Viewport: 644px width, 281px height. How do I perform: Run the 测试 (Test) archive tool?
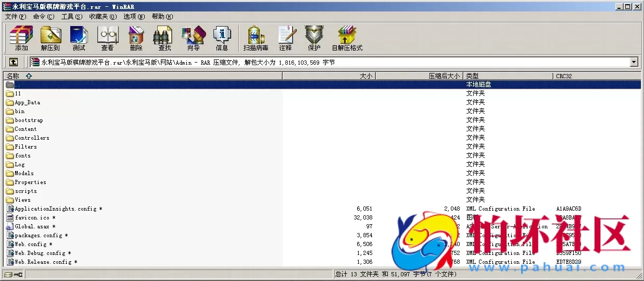[x=79, y=38]
